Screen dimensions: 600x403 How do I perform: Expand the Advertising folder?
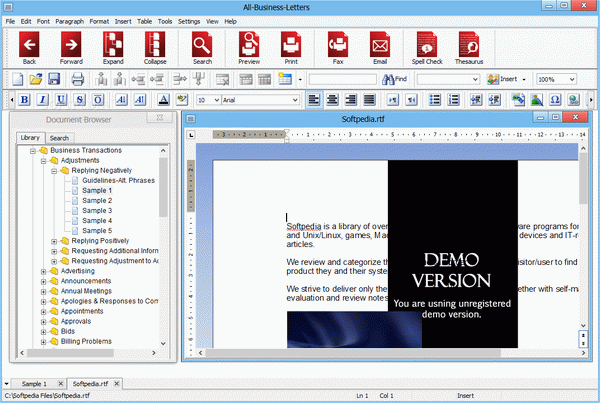44,271
